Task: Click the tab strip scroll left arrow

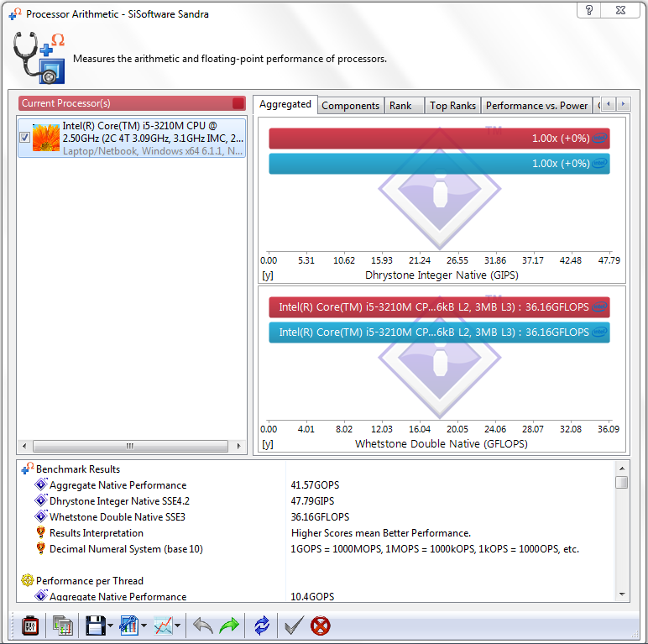Action: (609, 104)
